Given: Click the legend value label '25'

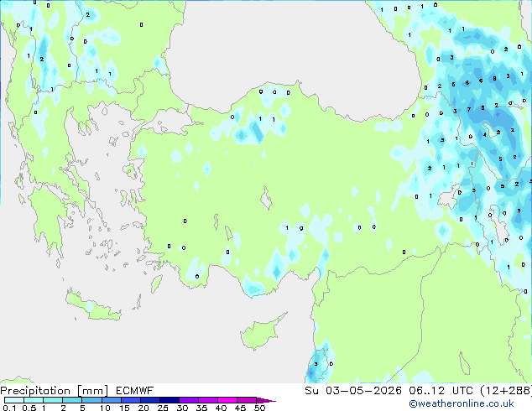Looking at the screenshot, I should click(163, 408).
